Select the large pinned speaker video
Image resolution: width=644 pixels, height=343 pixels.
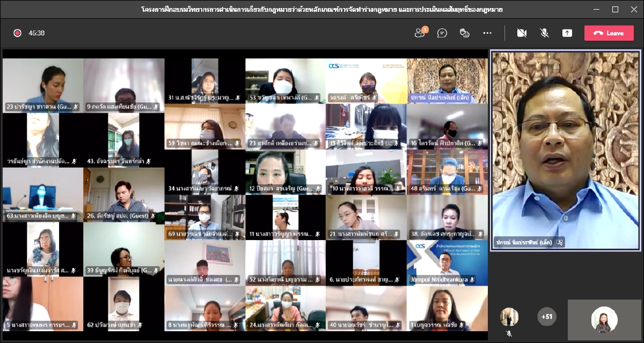[x=566, y=150]
